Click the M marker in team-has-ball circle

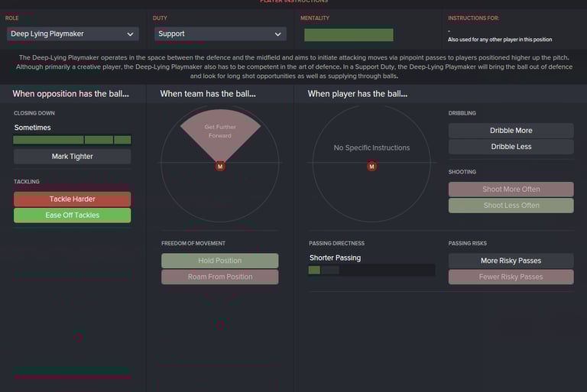tap(220, 167)
